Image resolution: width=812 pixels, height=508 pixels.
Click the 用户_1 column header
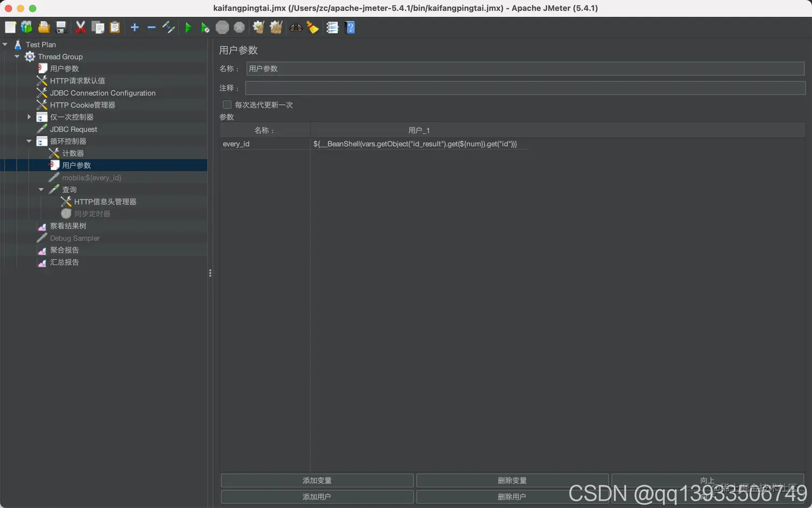tap(557, 130)
